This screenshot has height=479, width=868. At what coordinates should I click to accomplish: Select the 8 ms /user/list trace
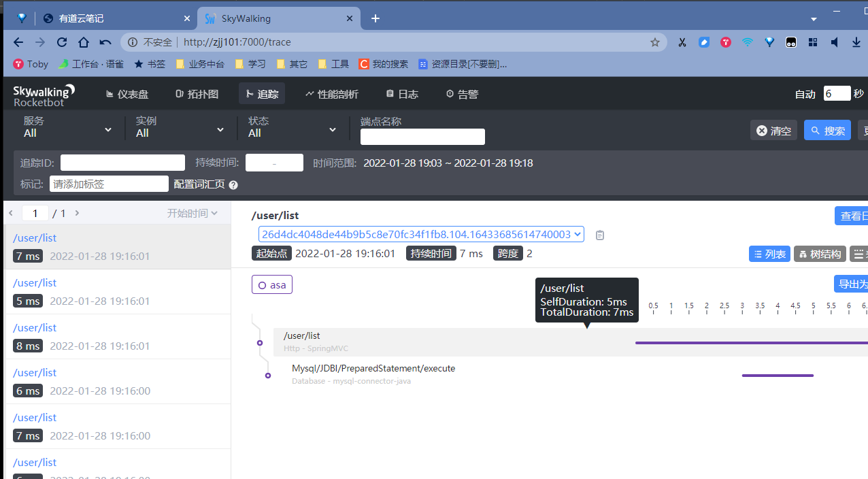click(x=118, y=337)
